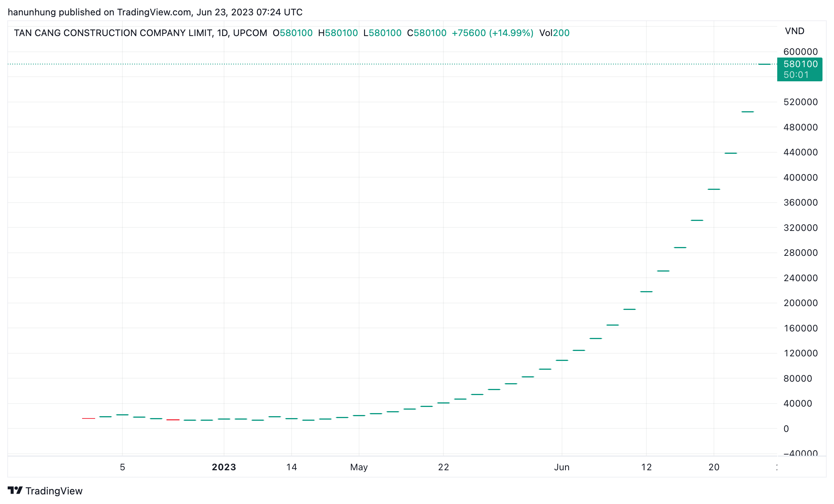Click the volume readout Vol200

click(554, 33)
